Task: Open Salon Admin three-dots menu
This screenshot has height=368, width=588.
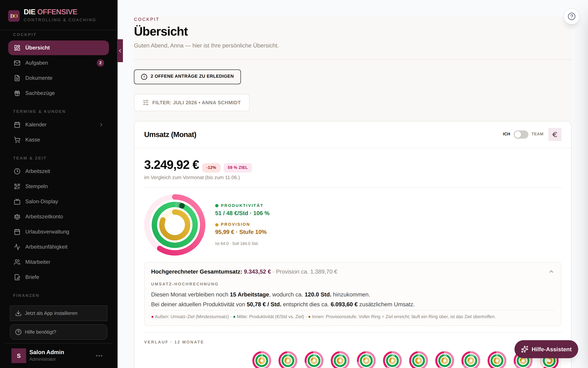Action: pos(99,356)
